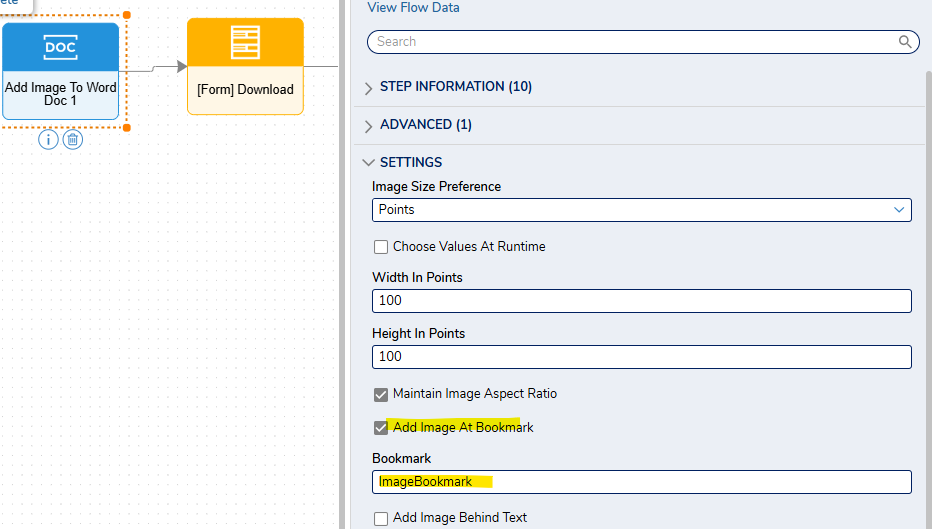Click the Bookmark text field

(641, 482)
